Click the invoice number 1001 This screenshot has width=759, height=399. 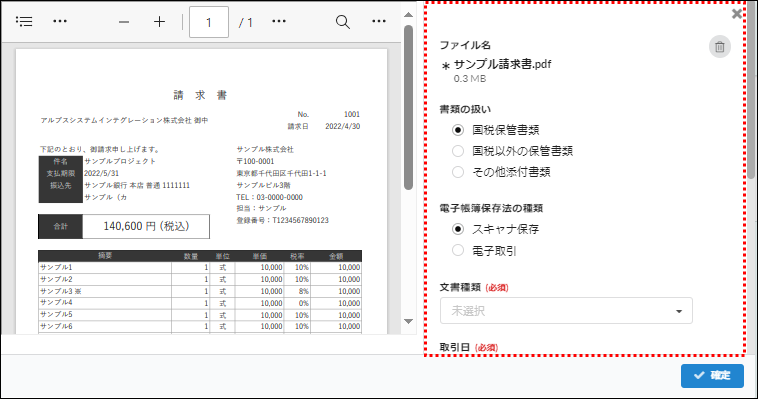pyautogui.click(x=352, y=114)
